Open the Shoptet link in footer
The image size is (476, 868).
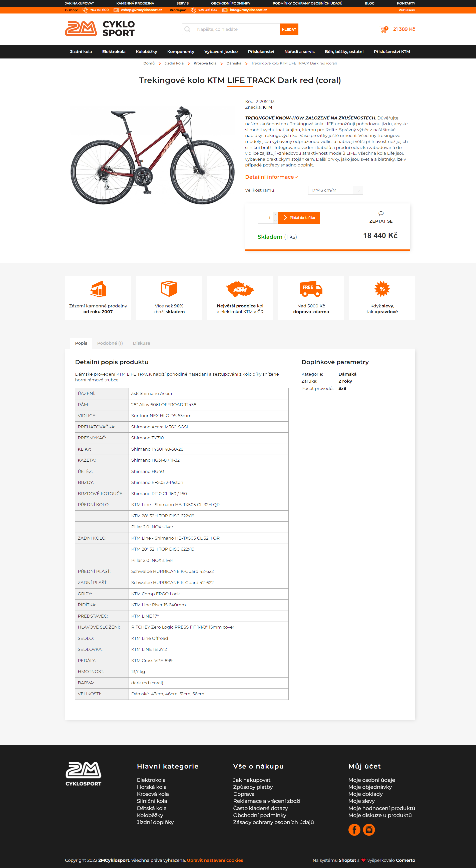347,860
